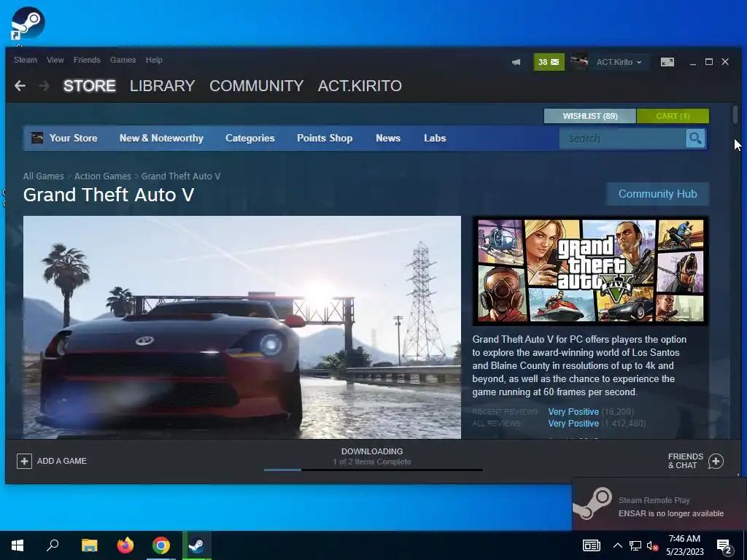Screen dimensions: 747x560
Task: Open the ACT.KIRITO profile tab
Action: pyautogui.click(x=360, y=86)
